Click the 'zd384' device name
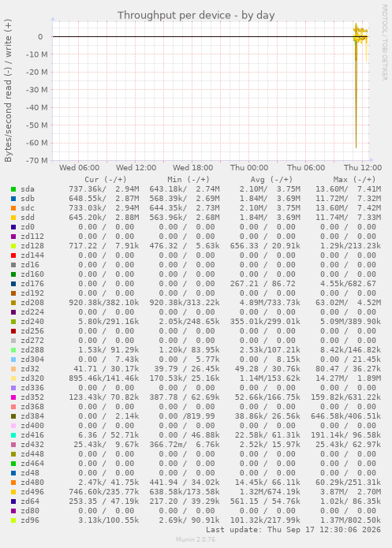The height and width of the screenshot is (548, 392). [32, 416]
